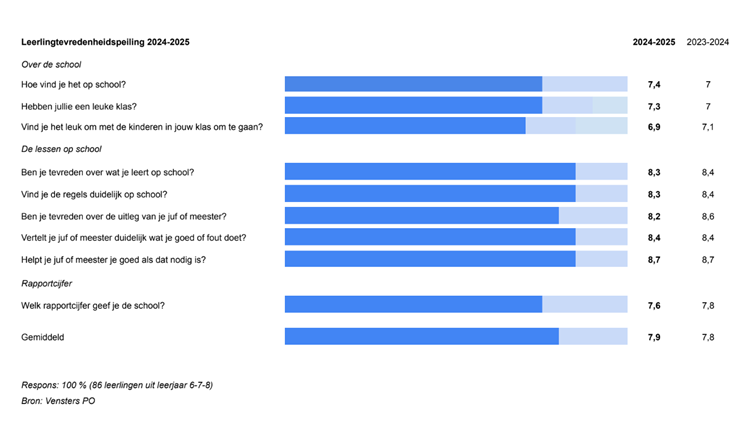Click the 2023-2024 column header
The image size is (750, 428).
tap(707, 42)
